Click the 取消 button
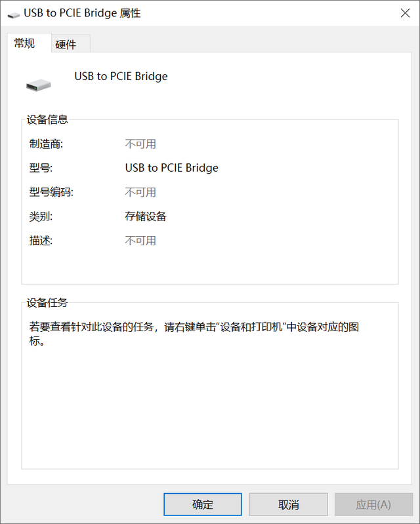This screenshot has height=524, width=420. tap(288, 504)
